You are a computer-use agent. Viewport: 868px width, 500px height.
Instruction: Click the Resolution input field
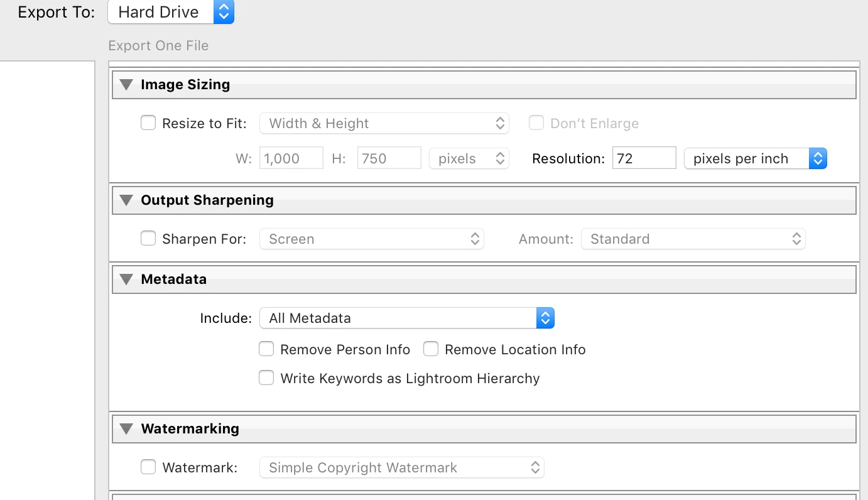644,158
